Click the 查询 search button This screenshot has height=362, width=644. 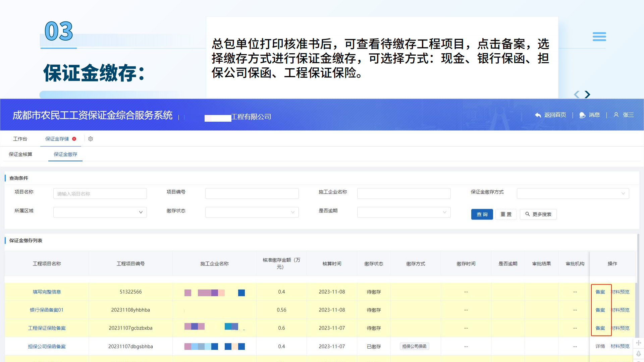pyautogui.click(x=482, y=214)
